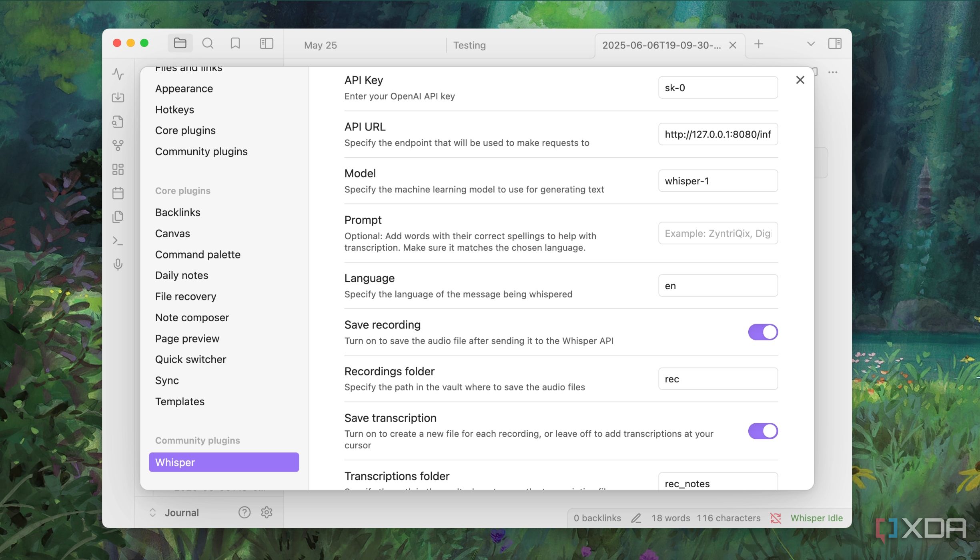Open the more options ellipsis icon

coord(833,72)
